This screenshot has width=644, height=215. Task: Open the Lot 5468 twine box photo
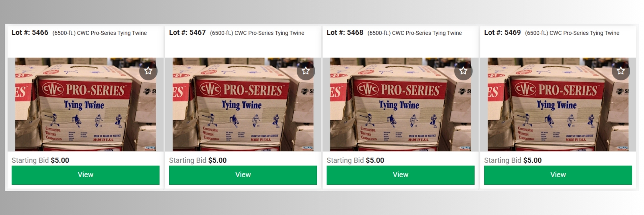(400, 104)
